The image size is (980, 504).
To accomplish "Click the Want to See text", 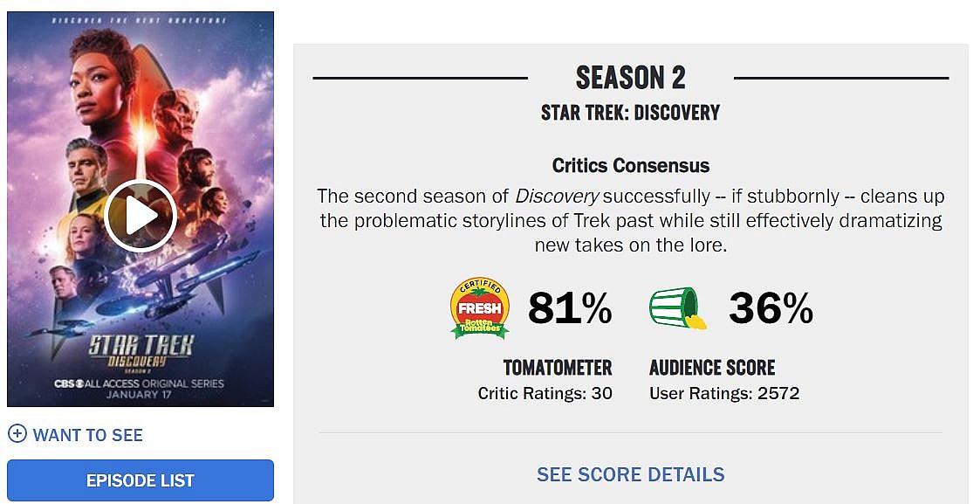I will [x=88, y=435].
